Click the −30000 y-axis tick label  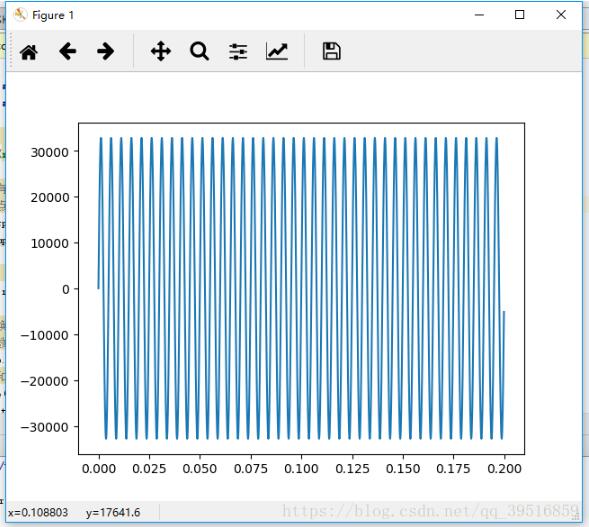tap(45, 427)
